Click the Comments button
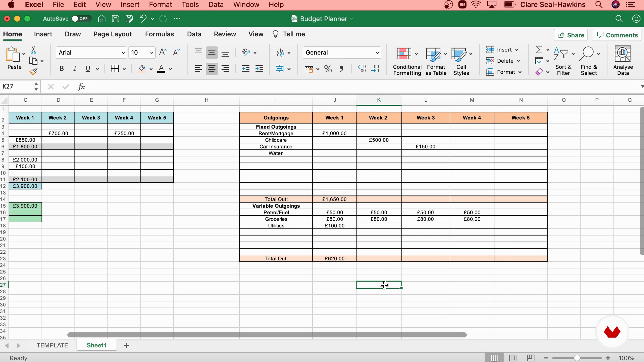644x362 pixels. click(x=617, y=35)
